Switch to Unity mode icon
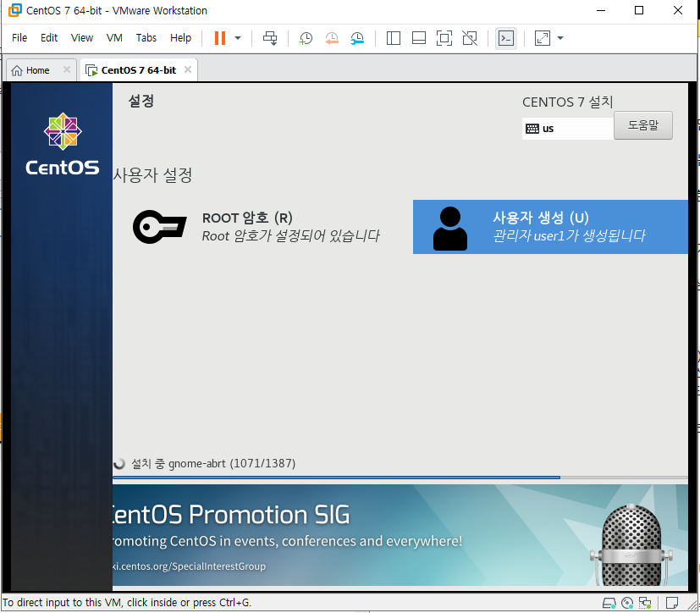Viewport: 700px width, 613px height. point(470,38)
